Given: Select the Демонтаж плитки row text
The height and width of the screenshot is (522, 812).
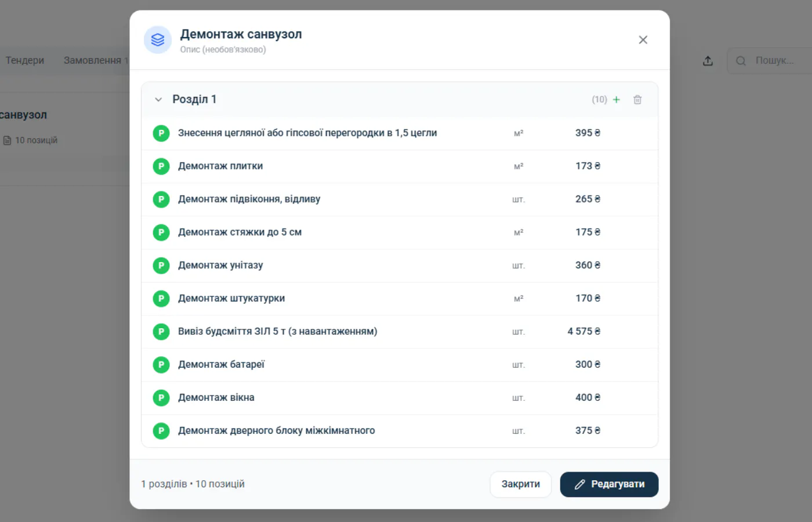Looking at the screenshot, I should click(x=220, y=166).
